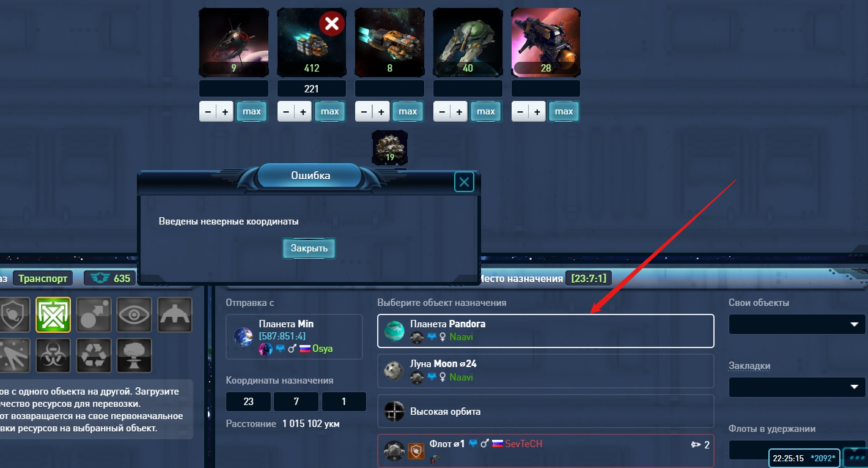Select the mushroom cloud mission icon
The image size is (868, 468).
tap(134, 355)
